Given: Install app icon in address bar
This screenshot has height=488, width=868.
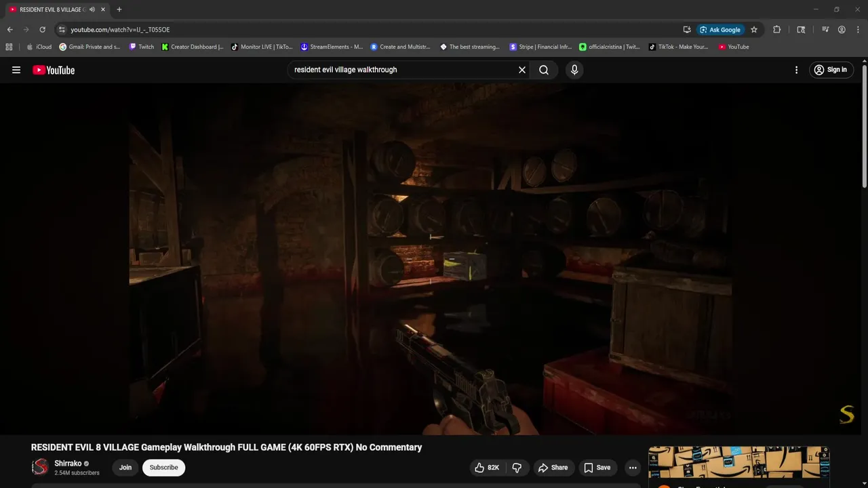Looking at the screenshot, I should click(687, 30).
